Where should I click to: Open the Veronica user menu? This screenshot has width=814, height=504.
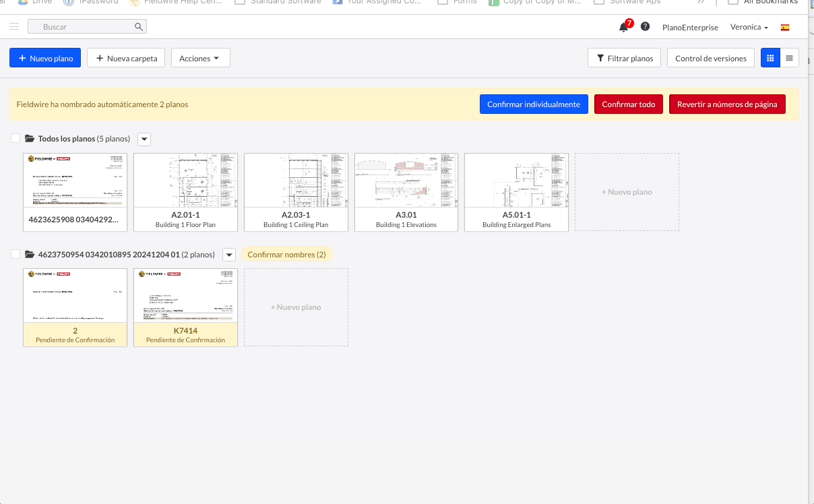pos(749,28)
